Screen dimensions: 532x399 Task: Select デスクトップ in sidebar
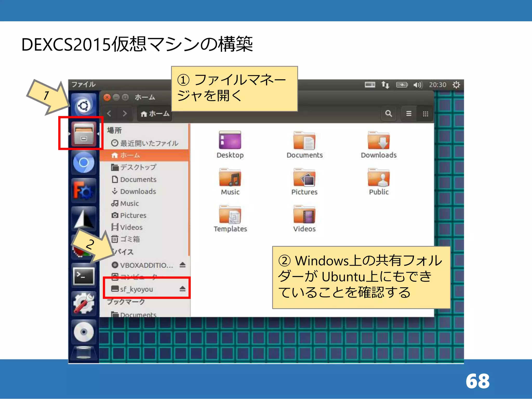coord(144,167)
